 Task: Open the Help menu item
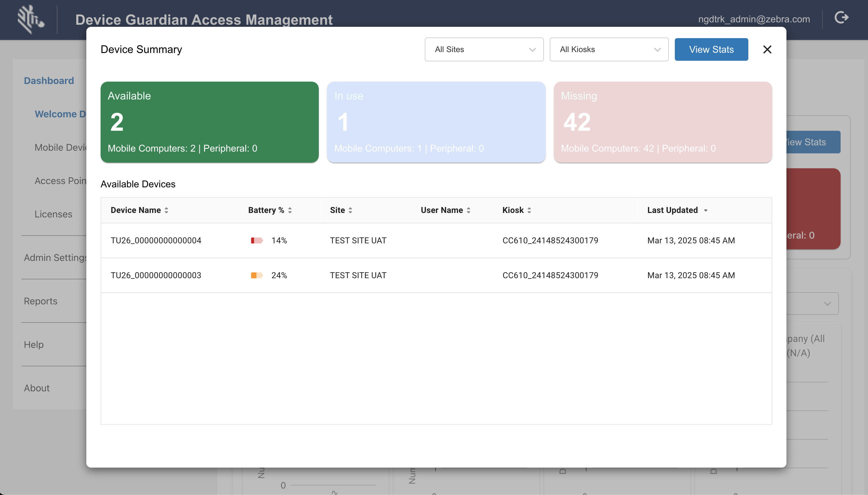click(34, 345)
